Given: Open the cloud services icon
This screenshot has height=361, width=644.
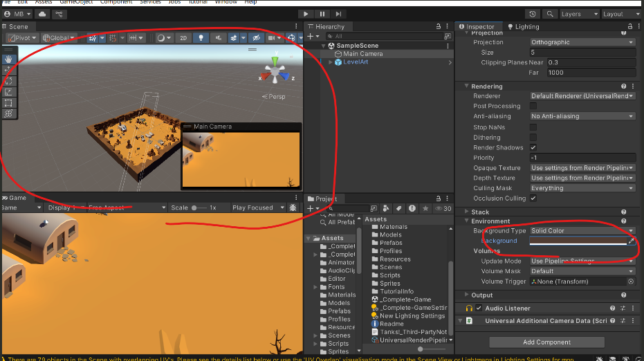Looking at the screenshot, I should [x=42, y=14].
